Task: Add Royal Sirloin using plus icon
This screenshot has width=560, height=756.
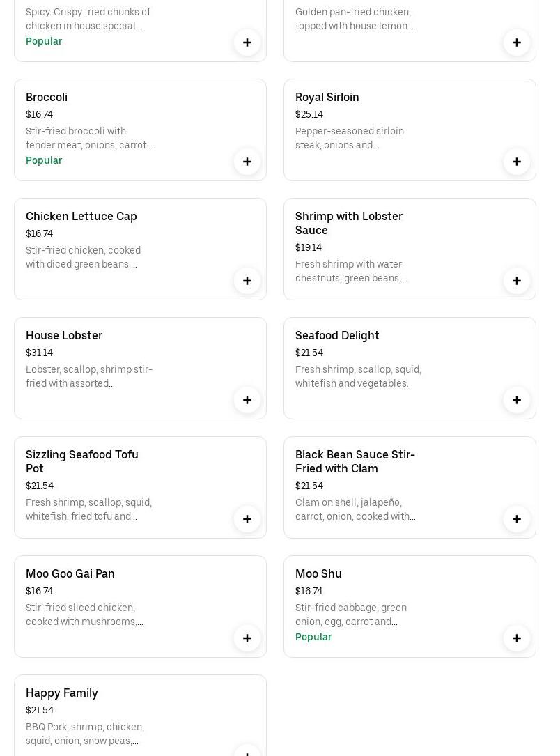Action: tap(517, 162)
